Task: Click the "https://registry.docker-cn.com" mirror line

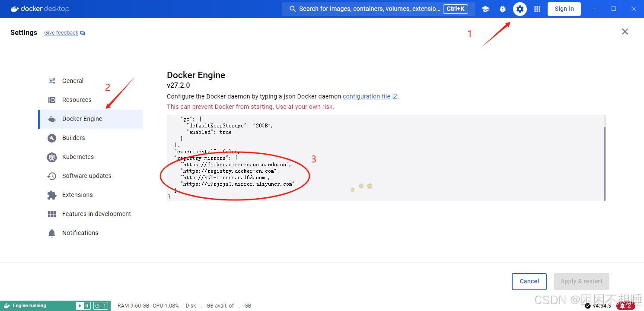Action: tap(230, 171)
